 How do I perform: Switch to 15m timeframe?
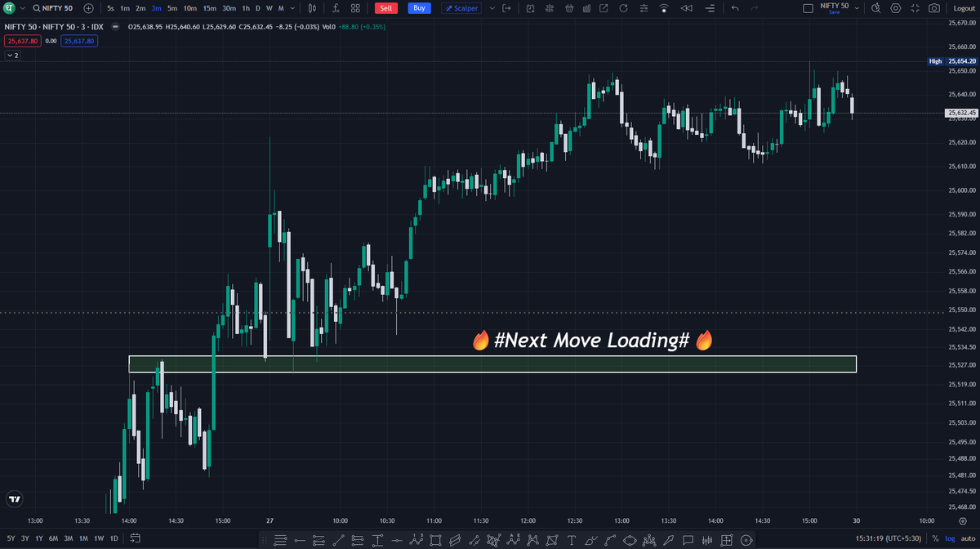[x=210, y=8]
